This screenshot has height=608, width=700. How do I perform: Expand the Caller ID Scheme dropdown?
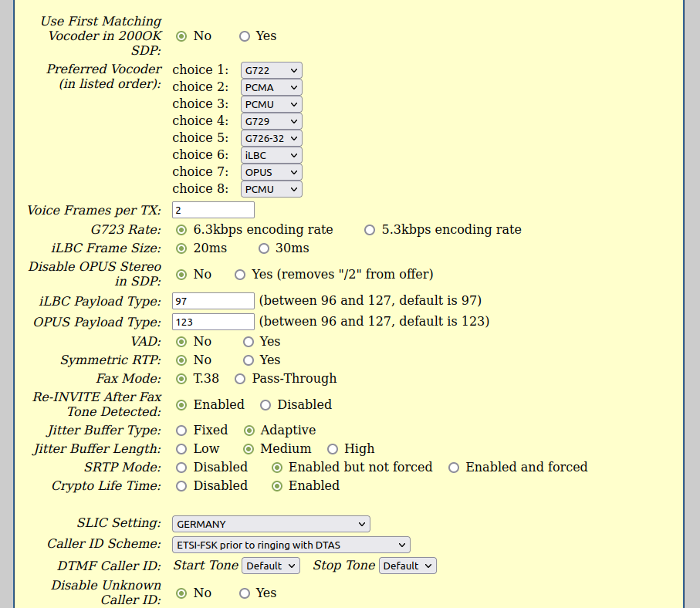tap(291, 545)
